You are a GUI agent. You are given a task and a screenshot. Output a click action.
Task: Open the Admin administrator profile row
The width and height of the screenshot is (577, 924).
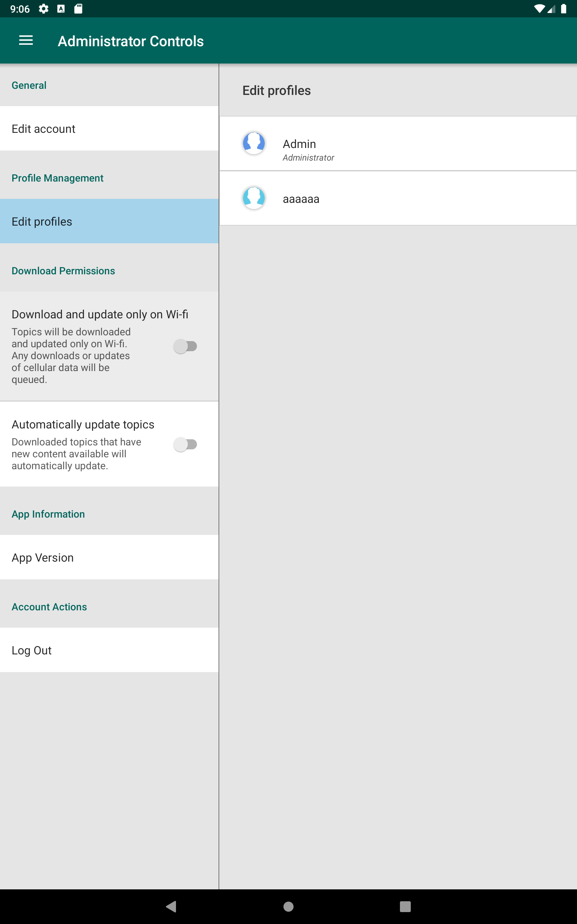[398, 144]
